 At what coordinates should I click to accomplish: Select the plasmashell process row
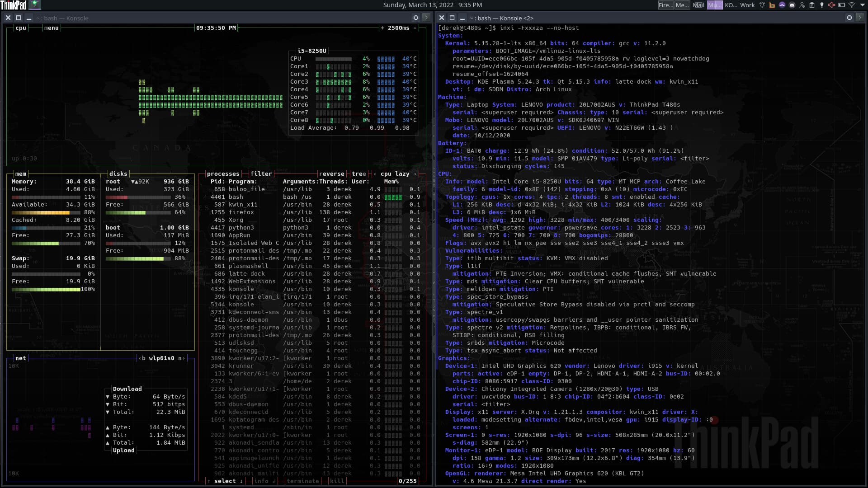point(312,266)
